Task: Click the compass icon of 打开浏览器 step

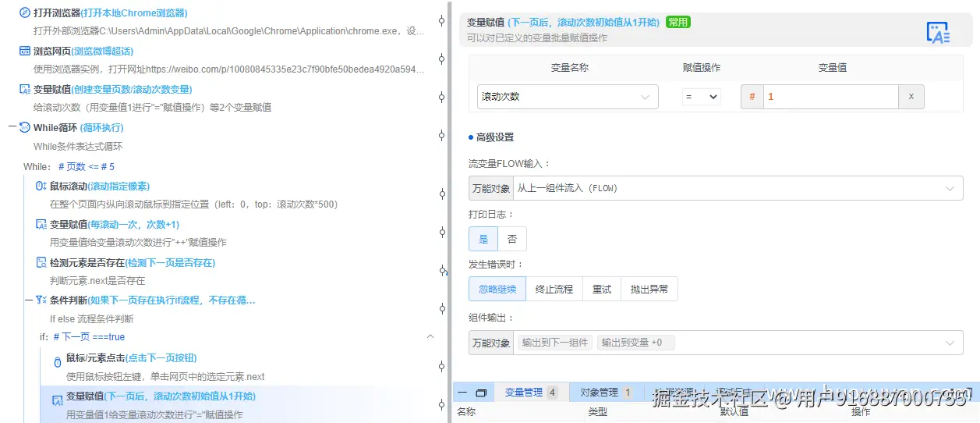Action: (25, 13)
